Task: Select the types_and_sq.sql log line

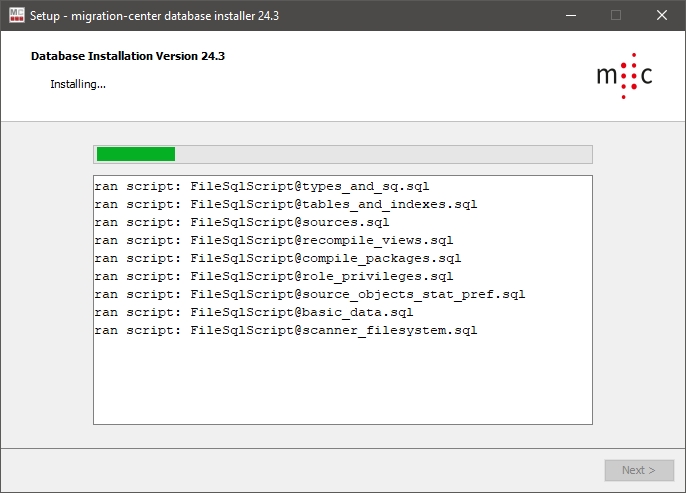Action: (x=262, y=186)
